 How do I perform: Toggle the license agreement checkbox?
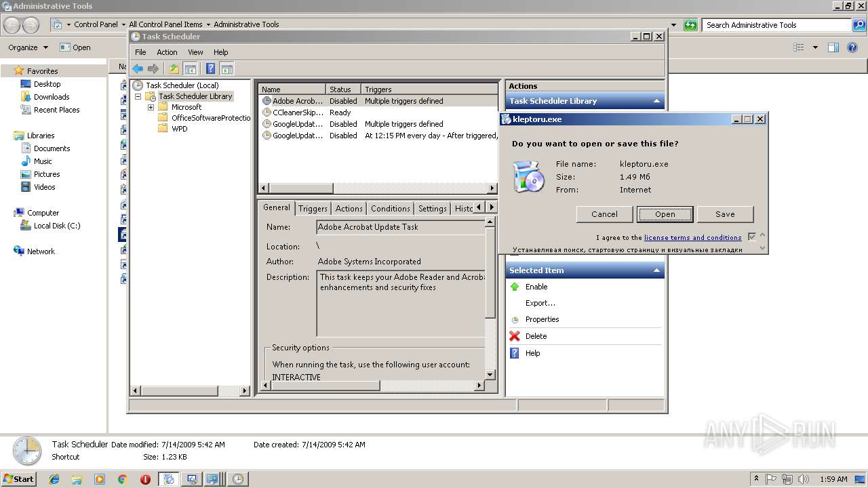751,237
